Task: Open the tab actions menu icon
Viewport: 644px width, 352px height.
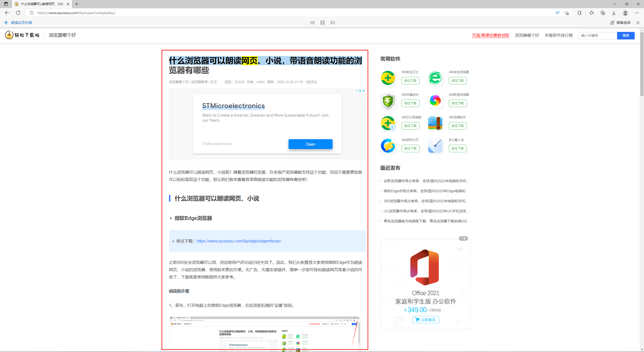Action: [6, 4]
